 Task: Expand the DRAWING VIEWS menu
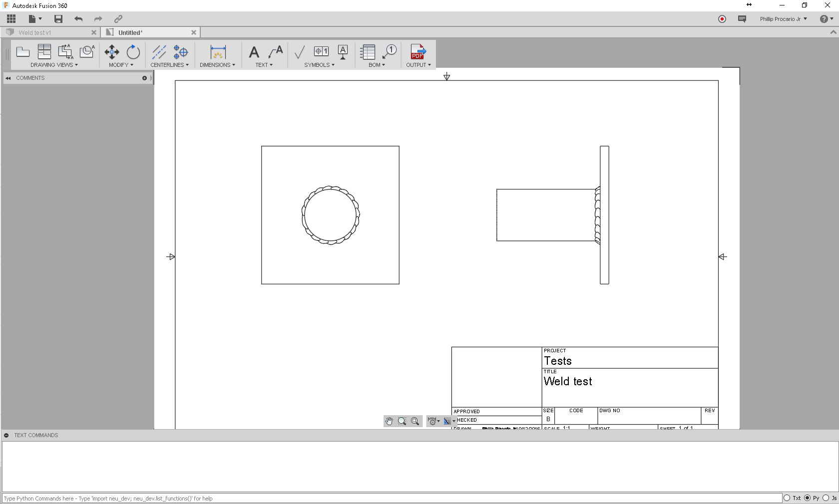click(x=54, y=65)
